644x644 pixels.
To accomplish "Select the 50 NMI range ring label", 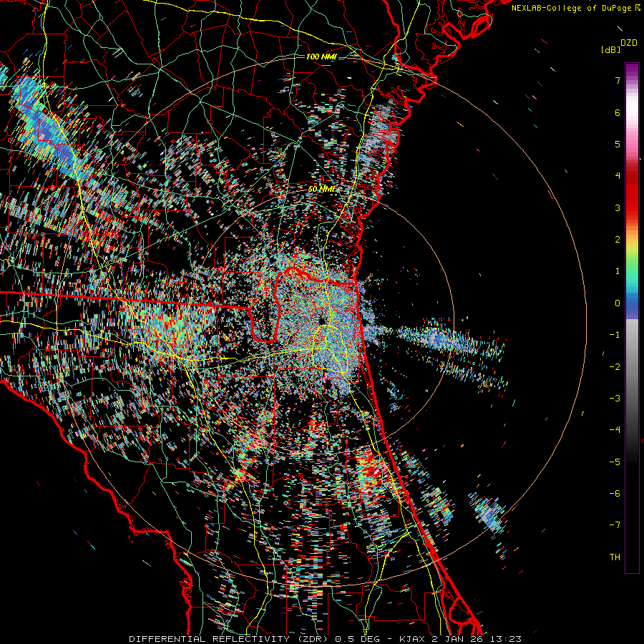I will [321, 190].
